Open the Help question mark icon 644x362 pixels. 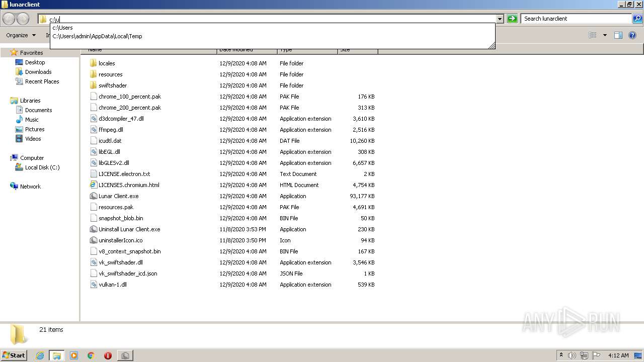(x=632, y=35)
